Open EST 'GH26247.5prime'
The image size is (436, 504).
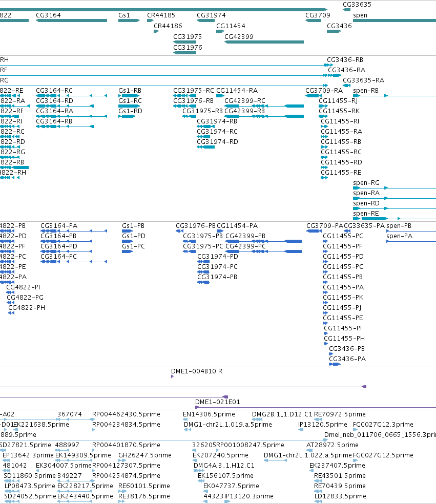point(145,455)
